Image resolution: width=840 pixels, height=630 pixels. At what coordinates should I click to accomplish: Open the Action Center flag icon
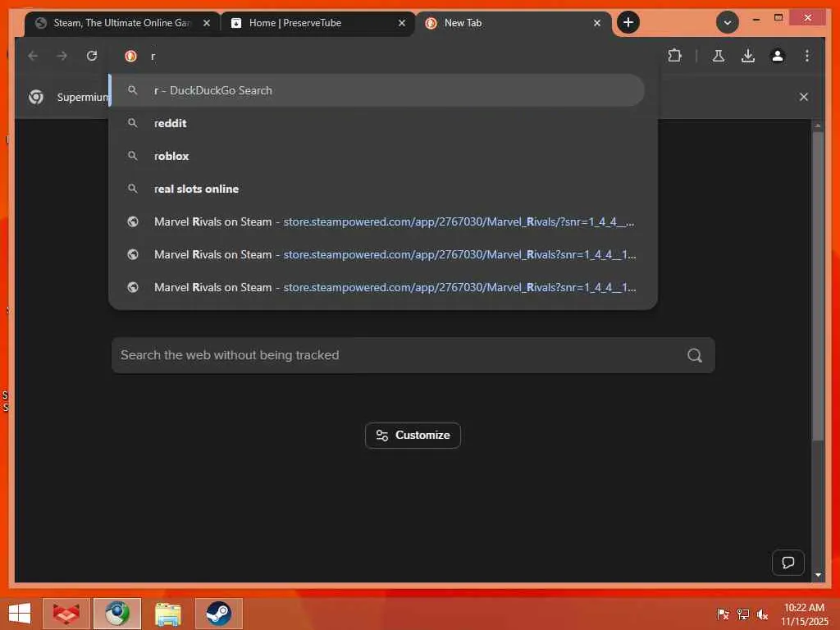(723, 614)
